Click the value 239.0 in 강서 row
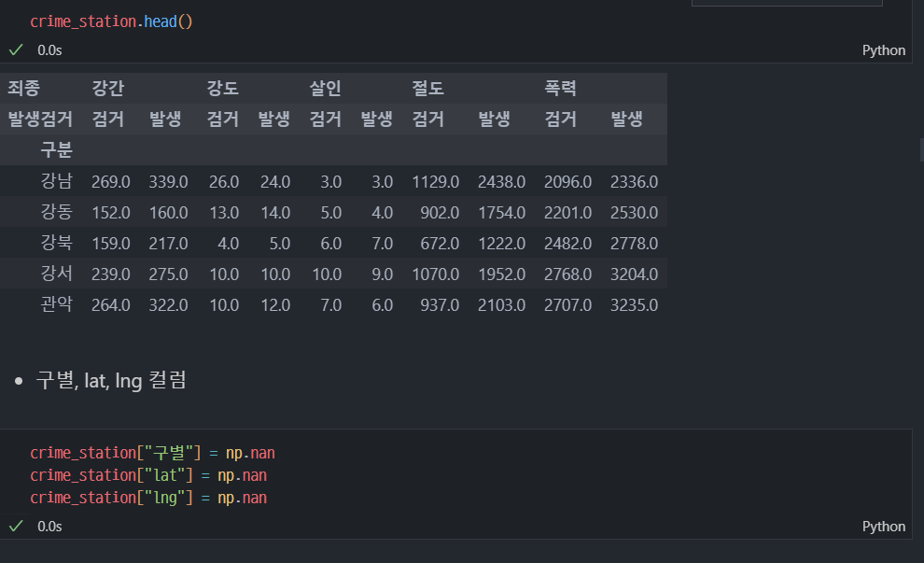This screenshot has height=563, width=924. (111, 274)
